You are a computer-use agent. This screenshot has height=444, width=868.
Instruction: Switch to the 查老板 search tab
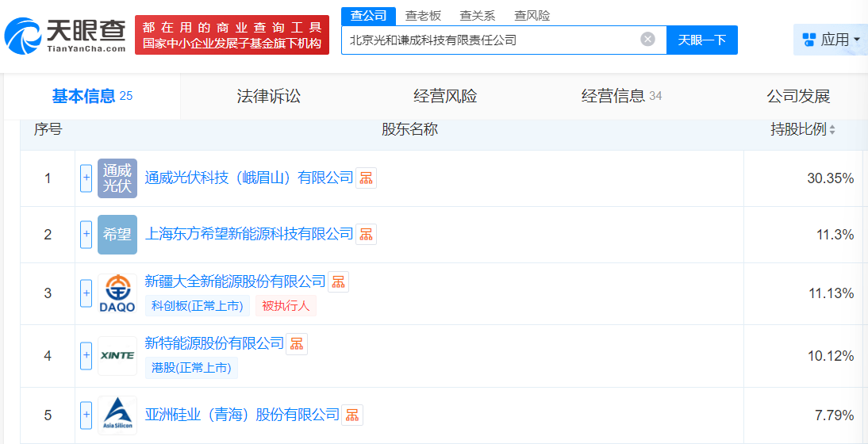(423, 16)
